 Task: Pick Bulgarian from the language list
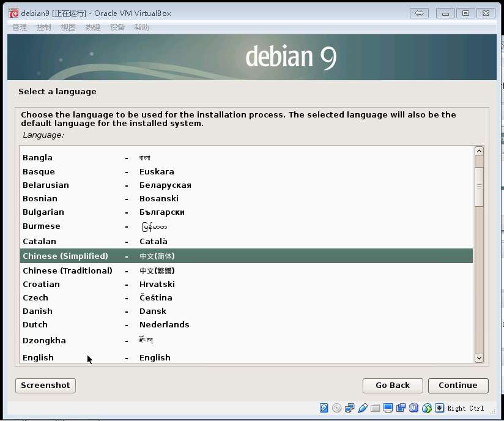tap(246, 212)
